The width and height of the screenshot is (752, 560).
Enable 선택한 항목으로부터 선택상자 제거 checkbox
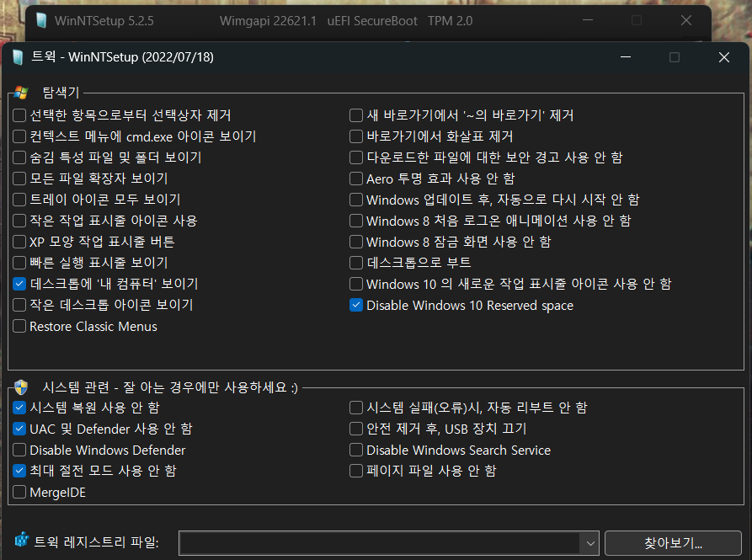tap(19, 115)
